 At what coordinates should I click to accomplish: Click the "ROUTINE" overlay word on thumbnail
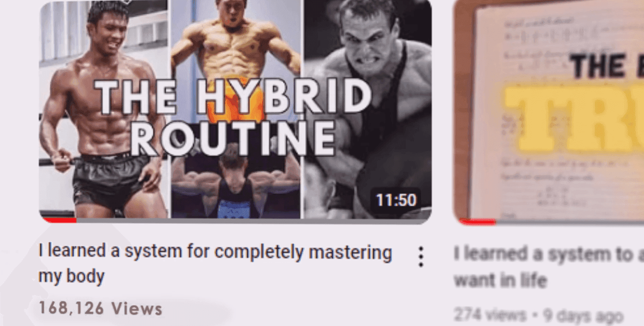point(233,138)
